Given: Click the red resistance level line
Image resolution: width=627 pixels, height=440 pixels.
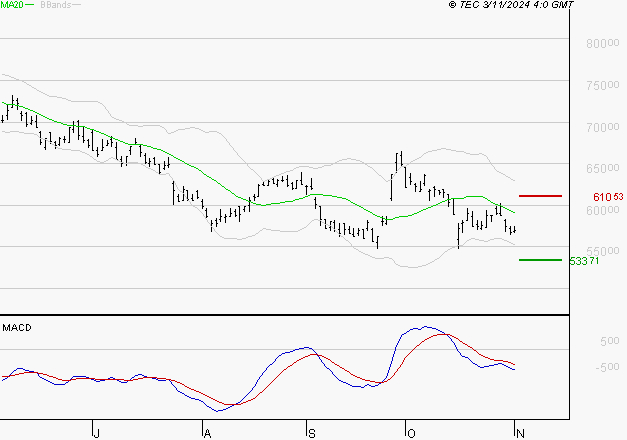Looking at the screenshot, I should point(540,196).
